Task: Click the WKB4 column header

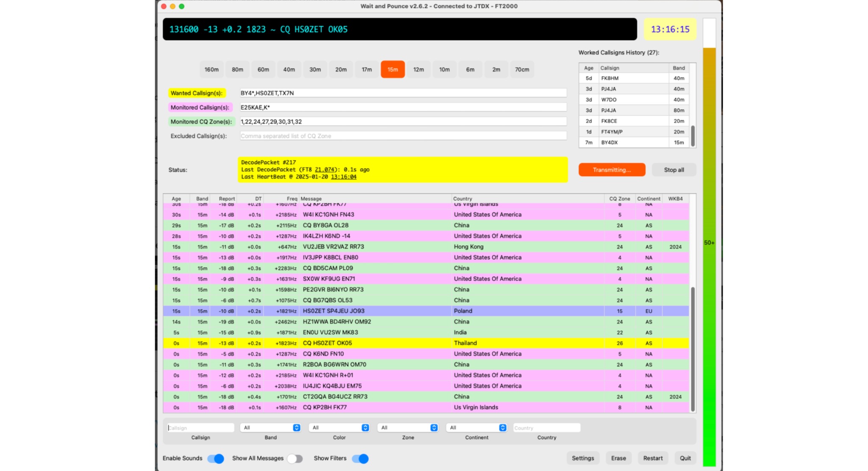Action: click(676, 199)
